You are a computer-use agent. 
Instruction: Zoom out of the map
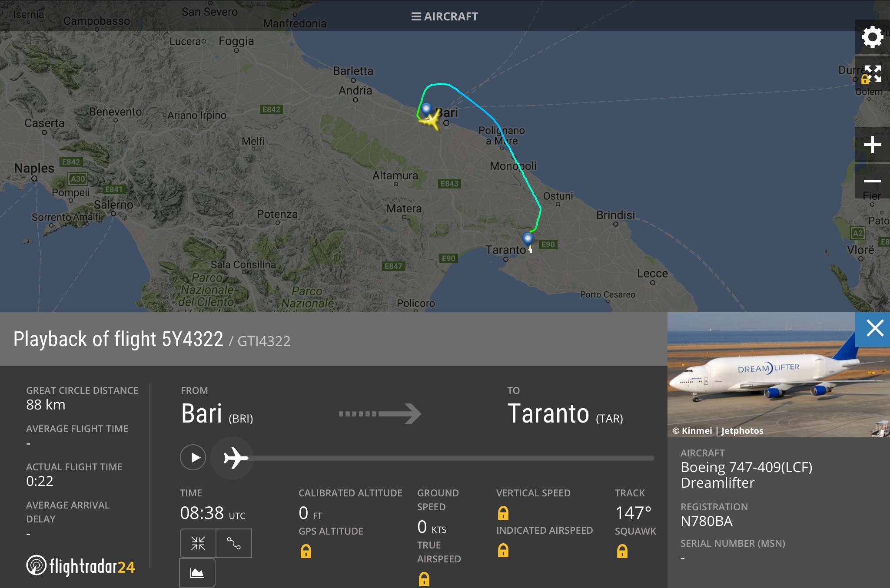(872, 181)
